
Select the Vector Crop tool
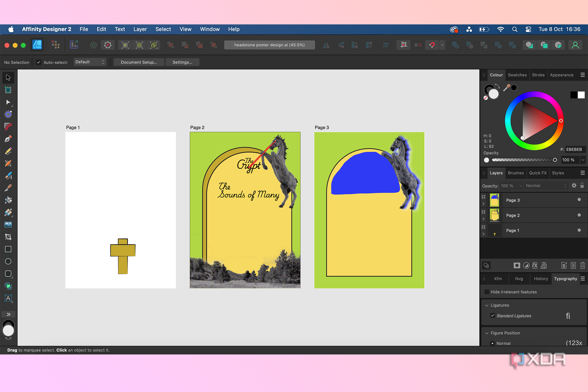[x=8, y=237]
